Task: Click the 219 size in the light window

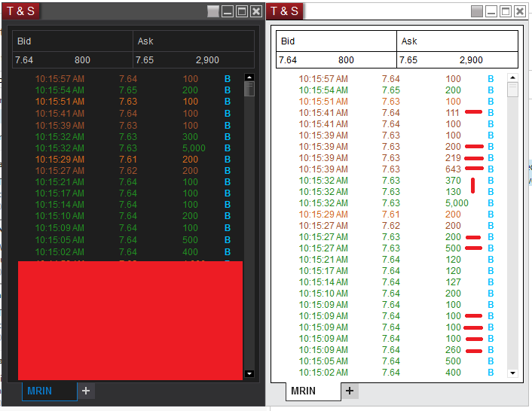Action: pos(454,158)
